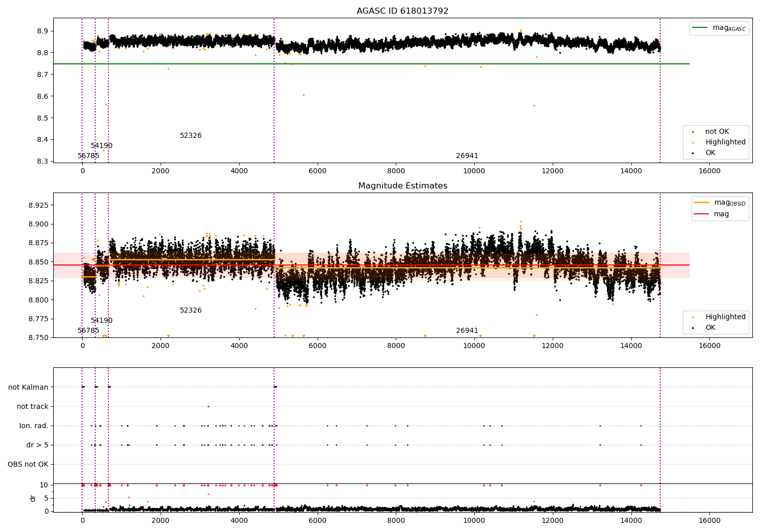
Task: Select obsid label 52326 in top plot
Action: click(191, 136)
